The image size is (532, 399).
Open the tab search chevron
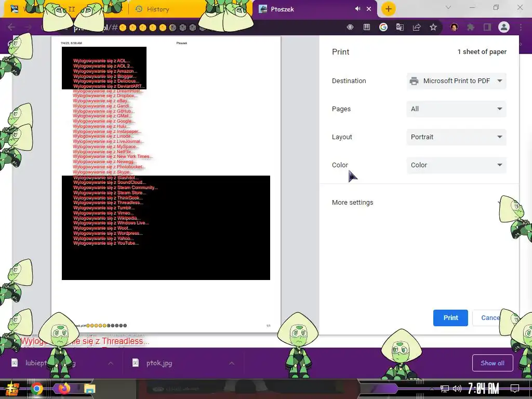(448, 7)
